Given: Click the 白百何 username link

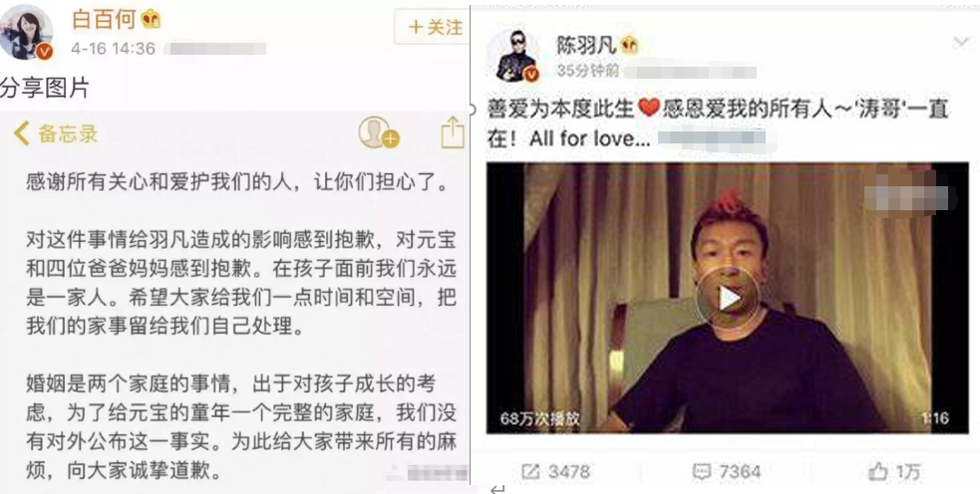Looking at the screenshot, I should pos(104,19).
